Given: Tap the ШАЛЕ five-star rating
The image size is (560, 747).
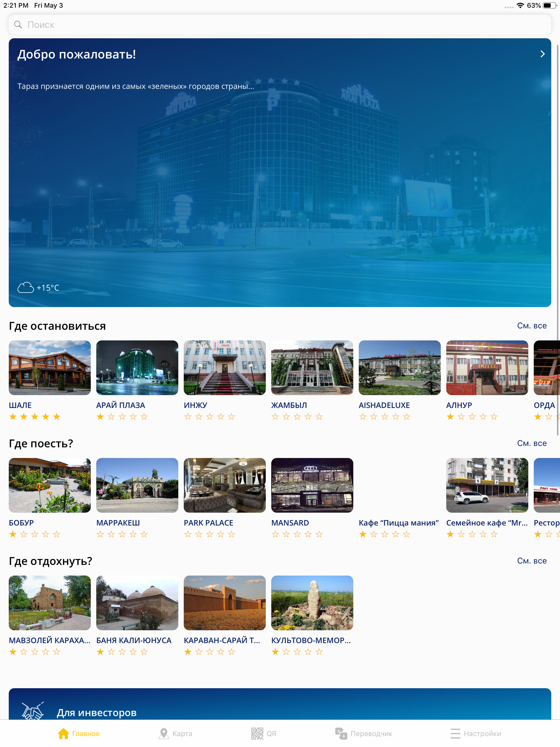Looking at the screenshot, I should click(x=35, y=417).
